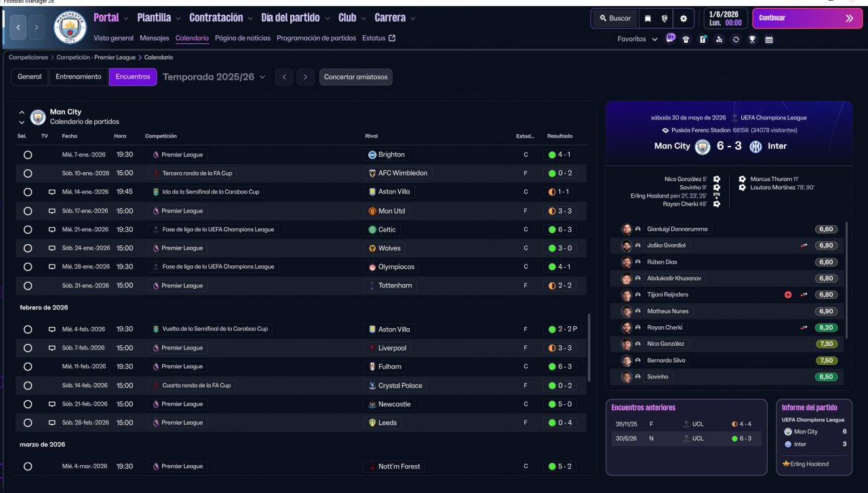Select the radio button for Liverpool match
Screen dimensions: 868x493
pos(28,348)
